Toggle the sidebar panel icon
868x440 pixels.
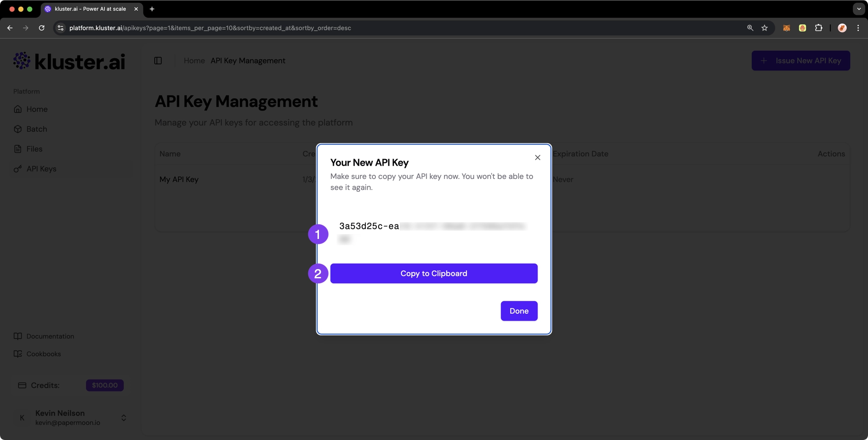click(x=158, y=61)
